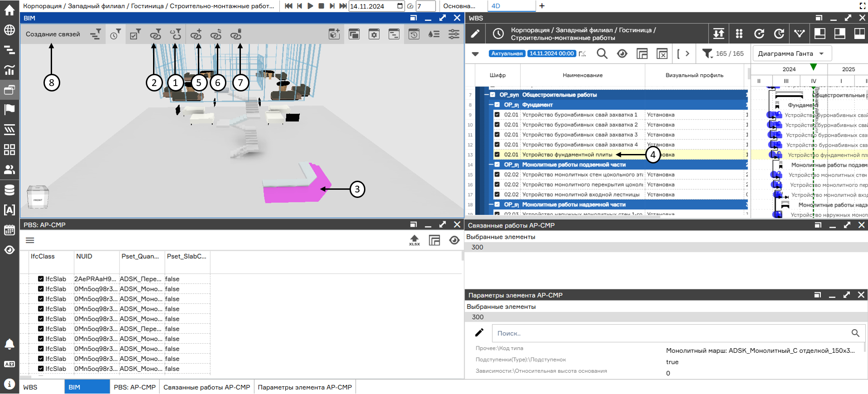Click the add link icon in BIM toolbar
This screenshot has height=394, width=868.
click(x=196, y=34)
